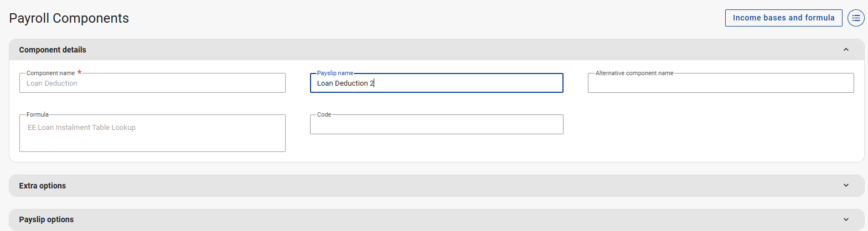Collapse Component details with chevron arrow
The height and width of the screenshot is (231, 868).
pyautogui.click(x=845, y=50)
